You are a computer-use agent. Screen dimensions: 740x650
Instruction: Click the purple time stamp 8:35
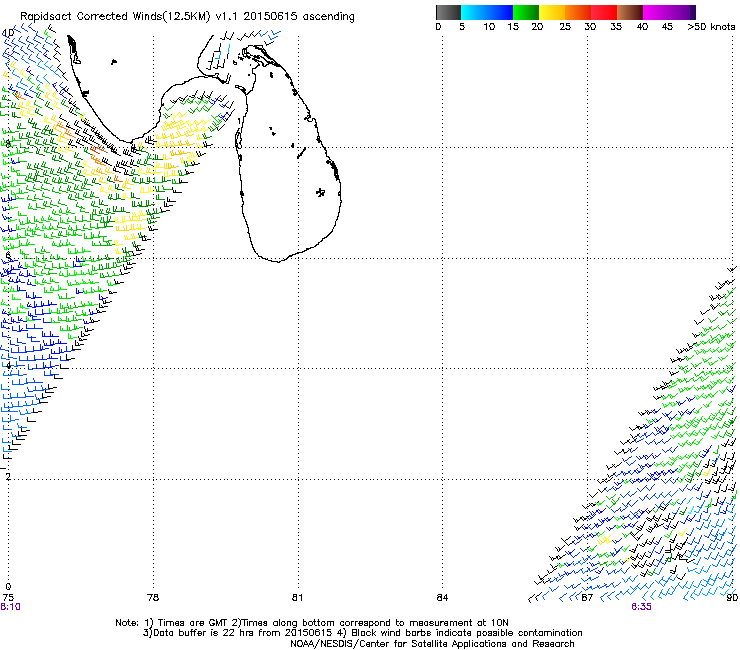click(641, 607)
